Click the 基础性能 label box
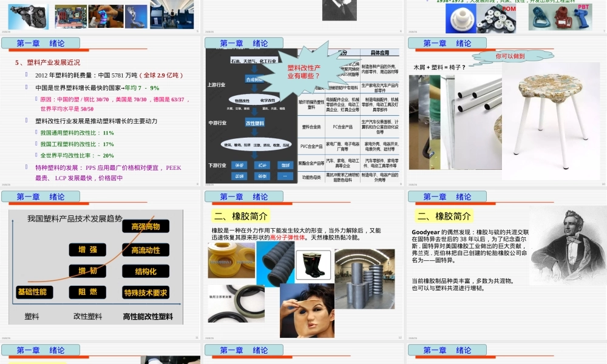This screenshot has height=364, width=607. point(35,292)
